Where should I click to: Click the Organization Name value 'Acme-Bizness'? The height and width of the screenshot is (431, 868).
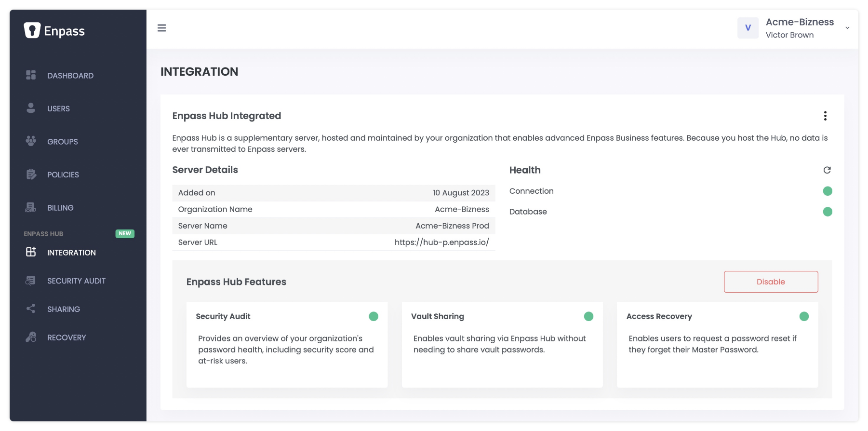(x=462, y=209)
